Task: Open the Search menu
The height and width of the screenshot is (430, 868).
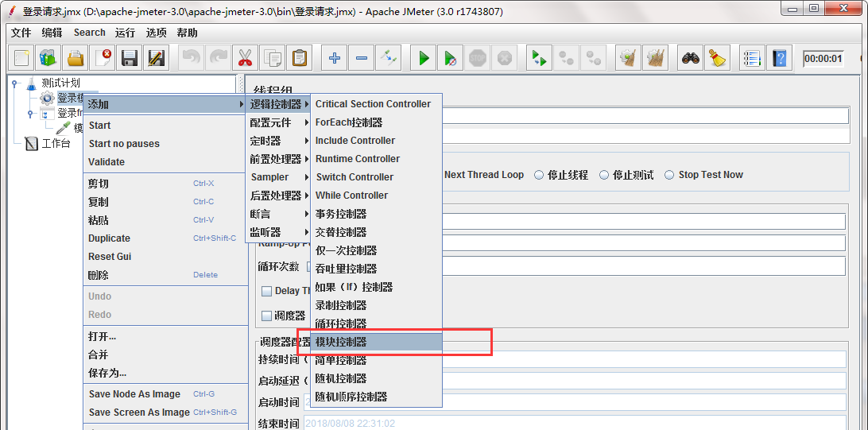Action: point(90,33)
